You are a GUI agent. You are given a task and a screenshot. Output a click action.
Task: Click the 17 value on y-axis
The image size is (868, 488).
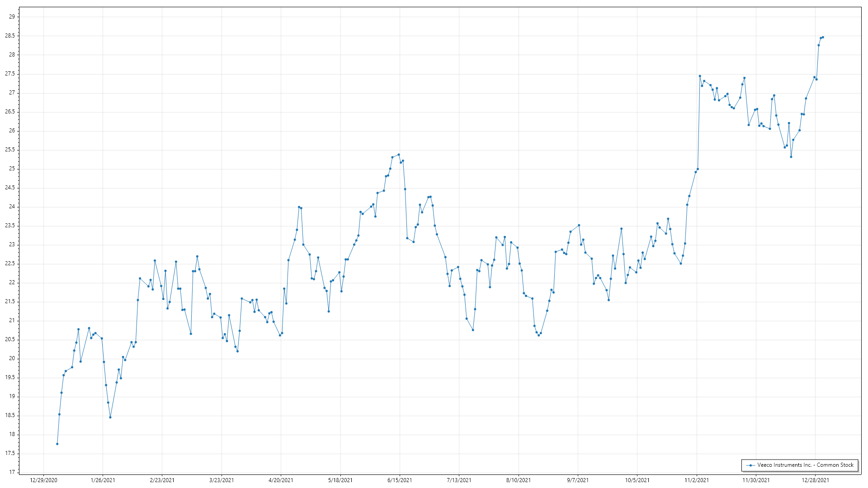pyautogui.click(x=12, y=472)
